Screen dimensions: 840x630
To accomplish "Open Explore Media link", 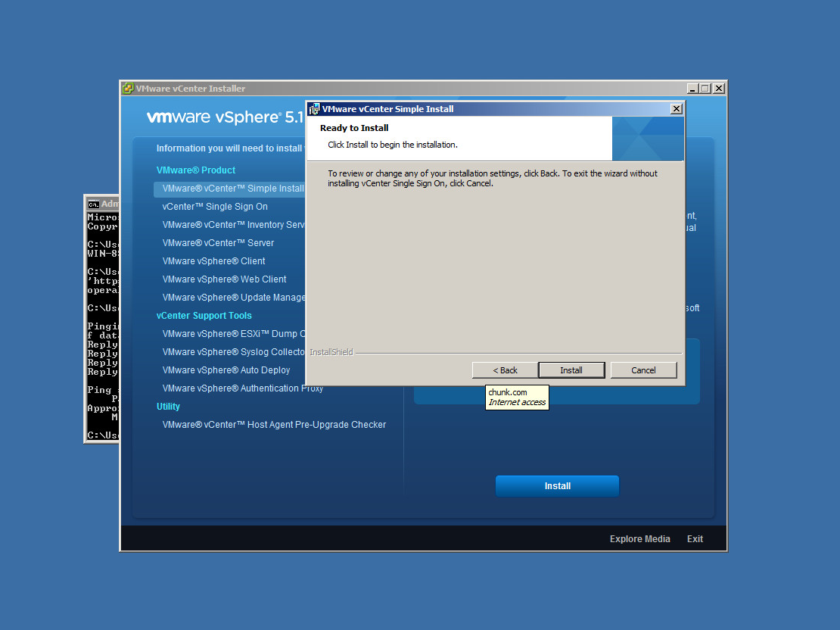I will point(639,539).
